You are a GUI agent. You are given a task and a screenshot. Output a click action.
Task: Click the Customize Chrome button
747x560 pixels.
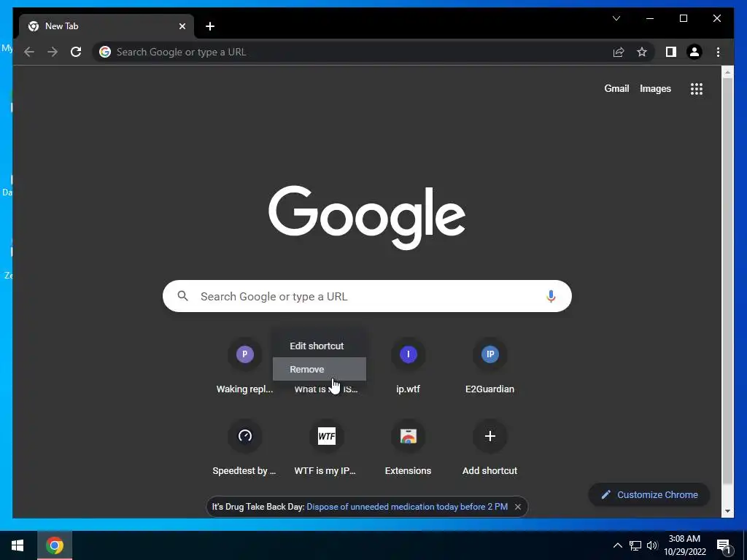coord(649,495)
